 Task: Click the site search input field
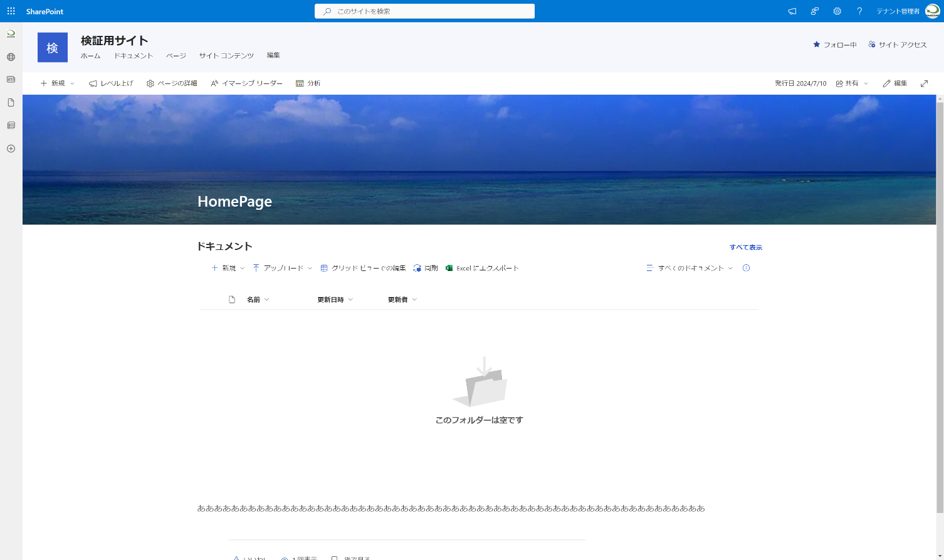coord(425,11)
